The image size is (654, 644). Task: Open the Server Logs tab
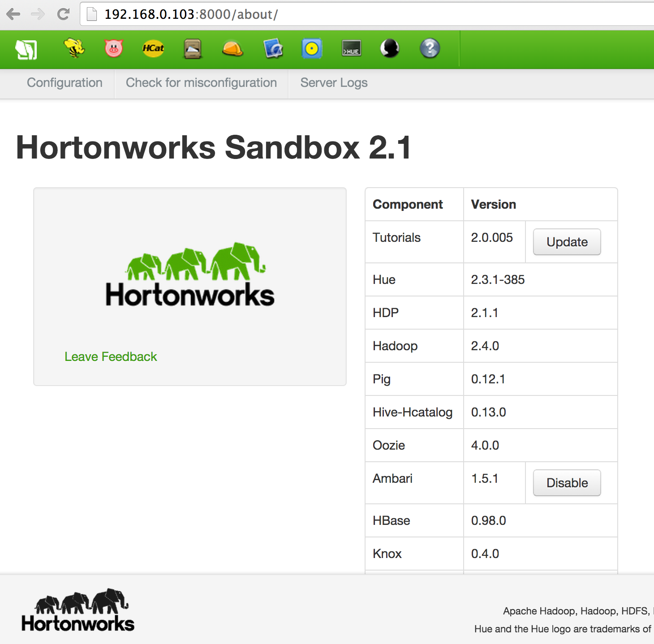click(x=334, y=83)
